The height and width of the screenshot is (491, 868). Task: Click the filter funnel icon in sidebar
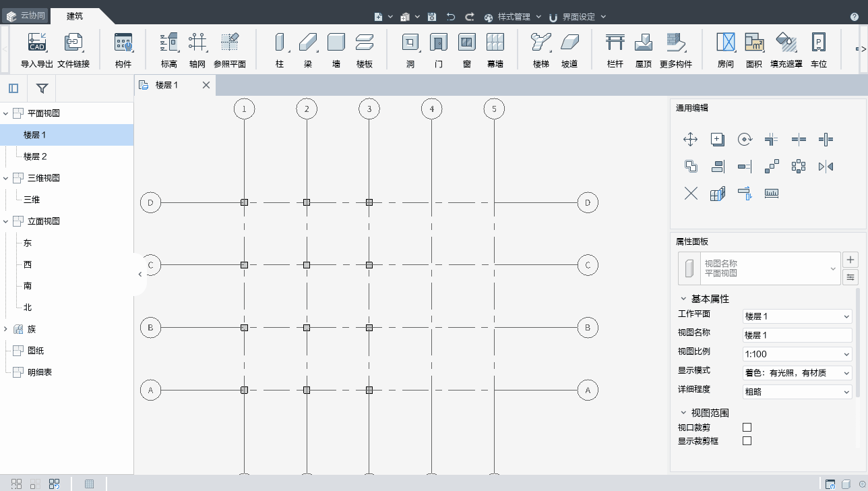(x=42, y=88)
